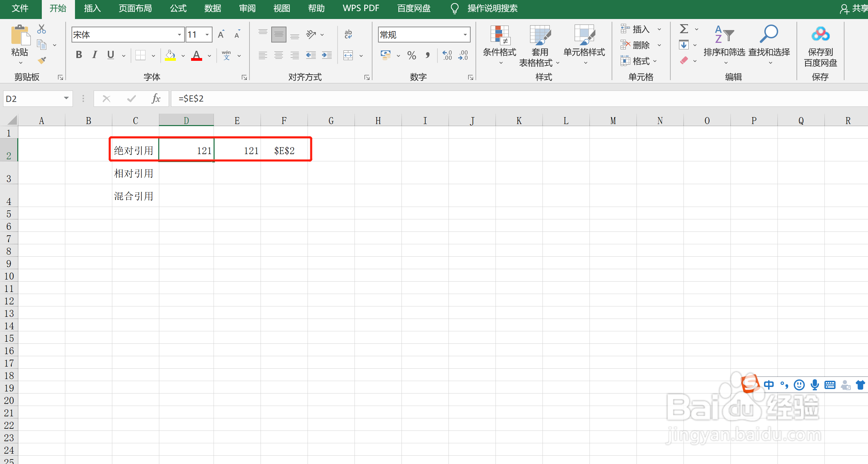This screenshot has width=868, height=464.
Task: Switch to the 插入 ribbon tab
Action: click(92, 8)
